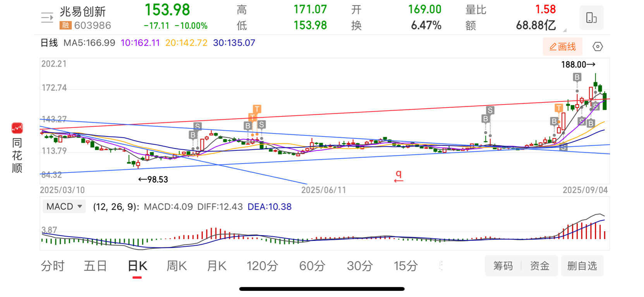Screen dimensions: 644x297
Task: Switch to the 120分 tab
Action: (x=263, y=266)
